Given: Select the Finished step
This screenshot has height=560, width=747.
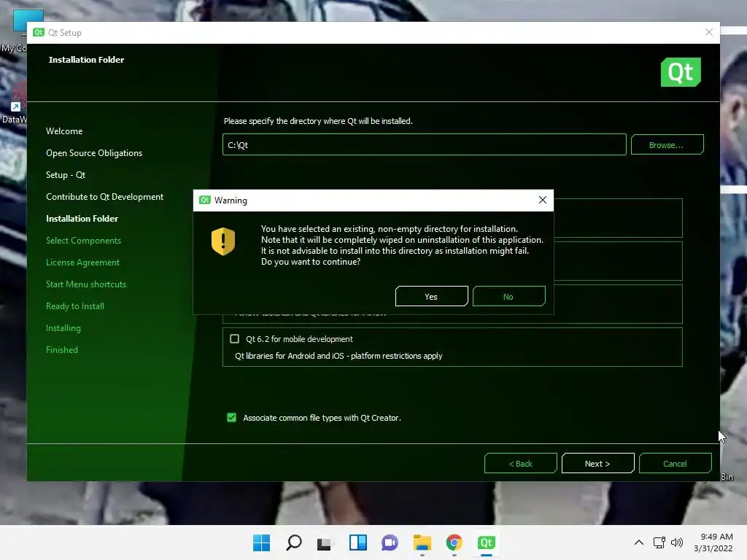Looking at the screenshot, I should [62, 350].
